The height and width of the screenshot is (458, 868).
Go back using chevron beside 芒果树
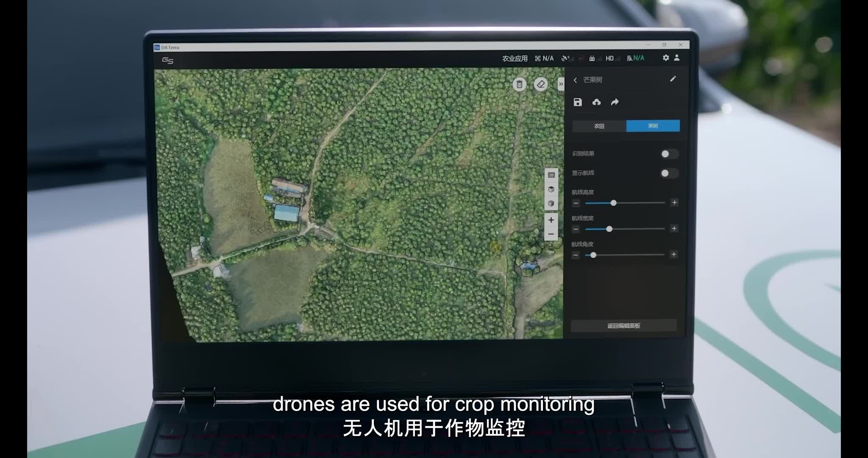(x=575, y=80)
